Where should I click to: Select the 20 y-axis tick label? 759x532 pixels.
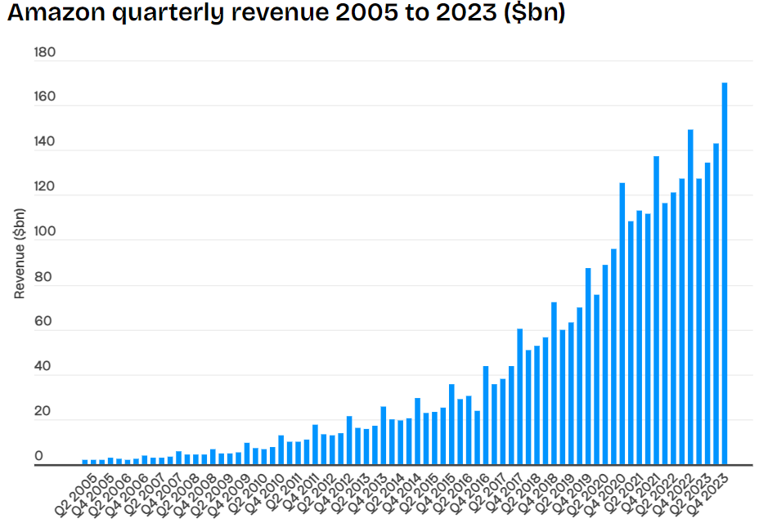[x=43, y=411]
